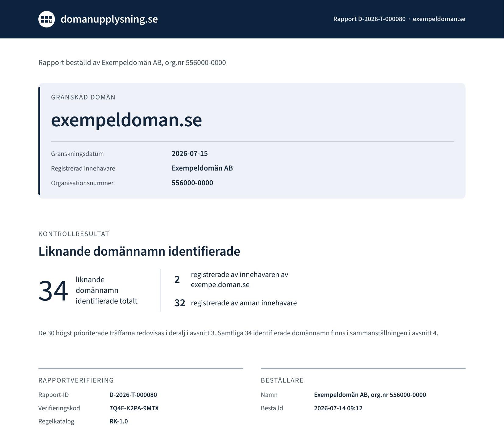504x428 pixels.
Task: Click the RAPPORTVERIFIERING section label
Action: [x=76, y=380]
